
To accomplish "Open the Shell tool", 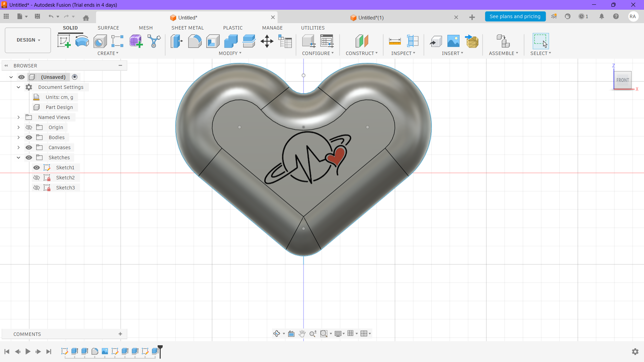I will (x=213, y=41).
